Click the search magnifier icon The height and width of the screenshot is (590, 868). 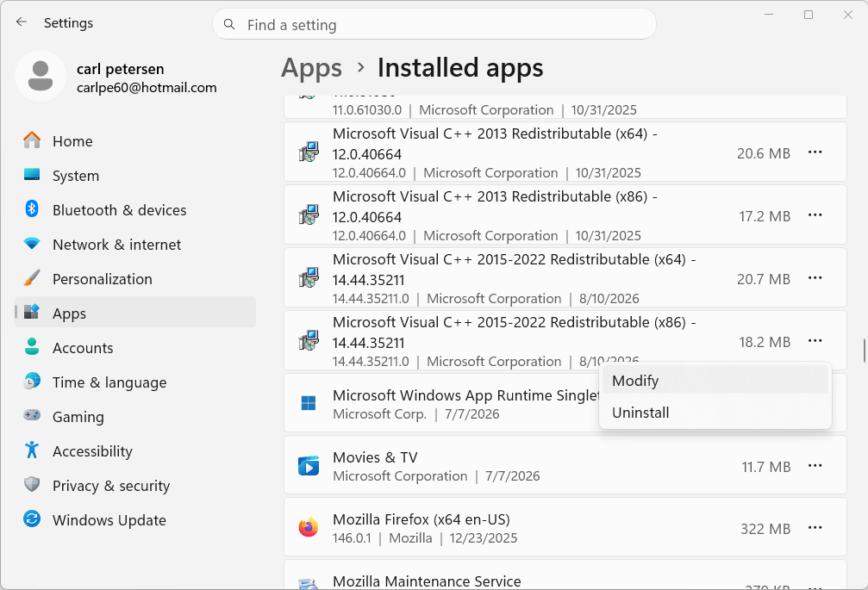228,24
